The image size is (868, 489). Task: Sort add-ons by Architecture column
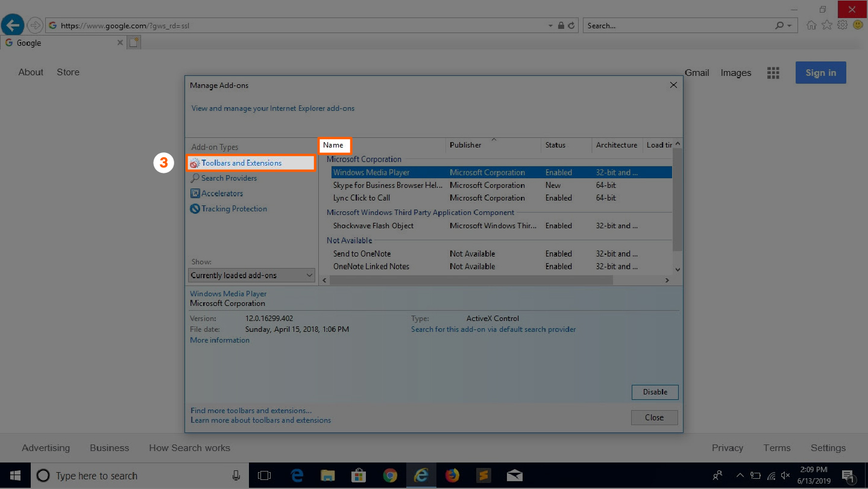tap(617, 145)
